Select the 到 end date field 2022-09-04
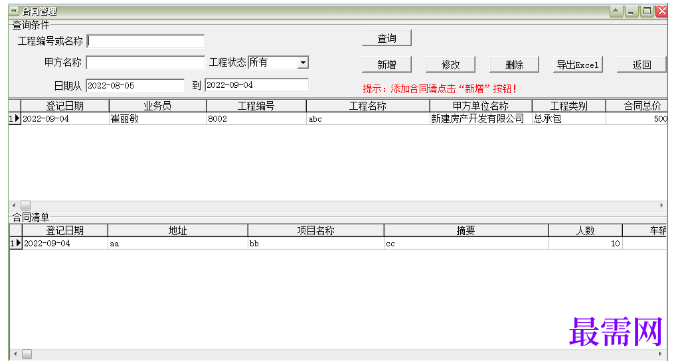Screen dimensions: 681x363 [257, 85]
